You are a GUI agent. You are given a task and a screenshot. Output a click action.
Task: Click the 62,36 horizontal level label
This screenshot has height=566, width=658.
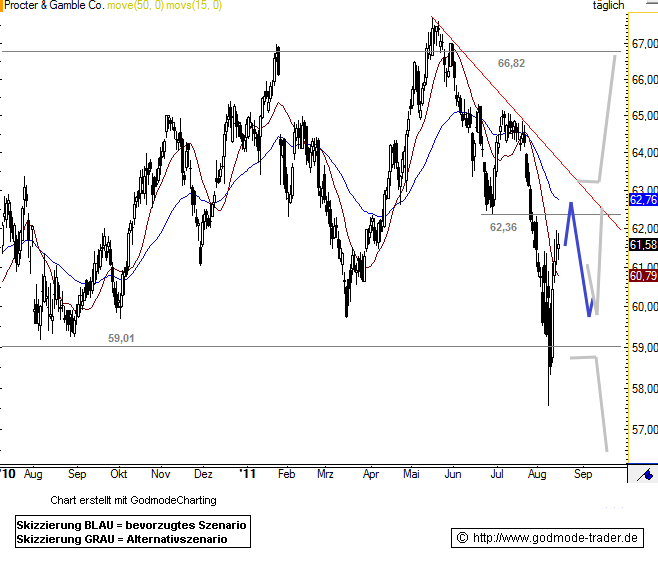click(x=503, y=227)
